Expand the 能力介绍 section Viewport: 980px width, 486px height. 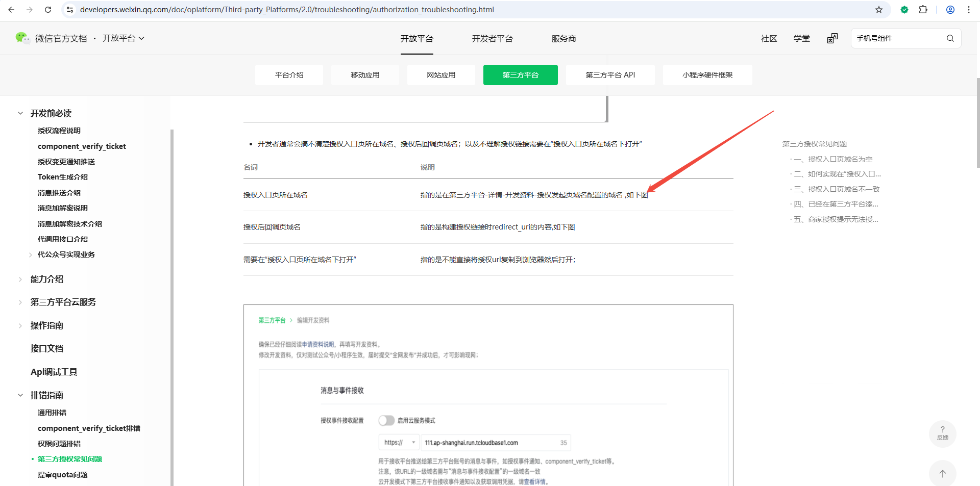tap(20, 279)
